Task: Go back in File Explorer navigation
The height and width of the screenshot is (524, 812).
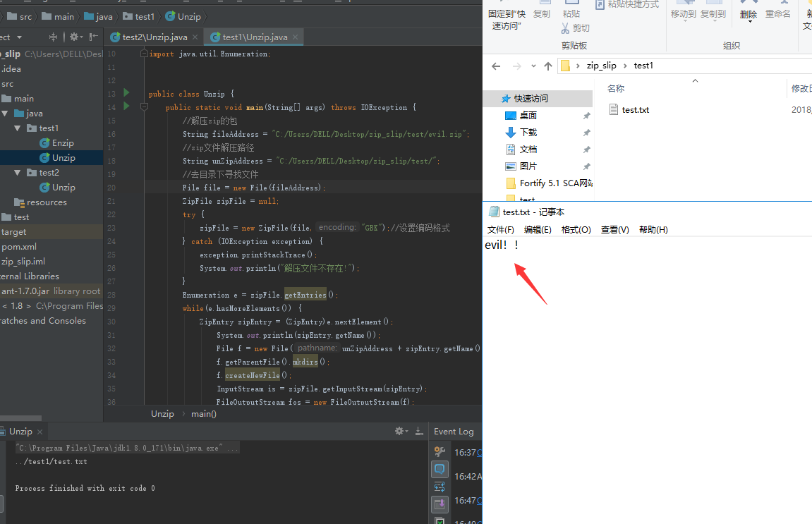Action: pos(496,66)
